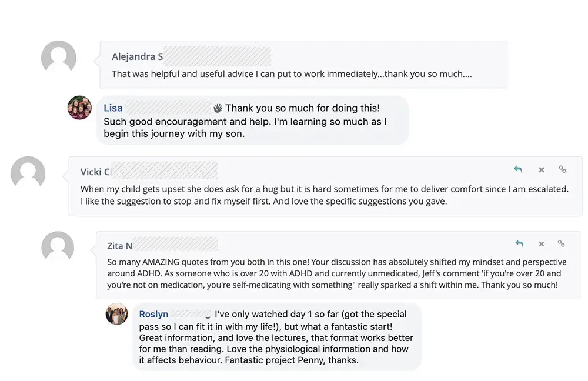
Task: View Roslyn's profile photo
Action: (x=116, y=314)
